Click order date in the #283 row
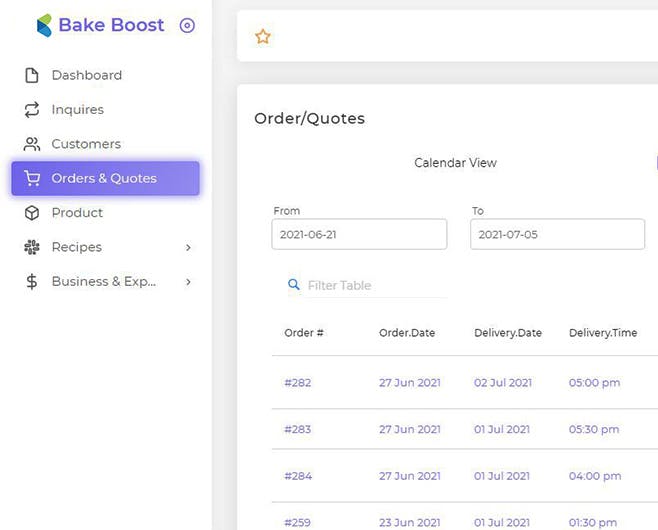The width and height of the screenshot is (658, 530). pos(410,429)
